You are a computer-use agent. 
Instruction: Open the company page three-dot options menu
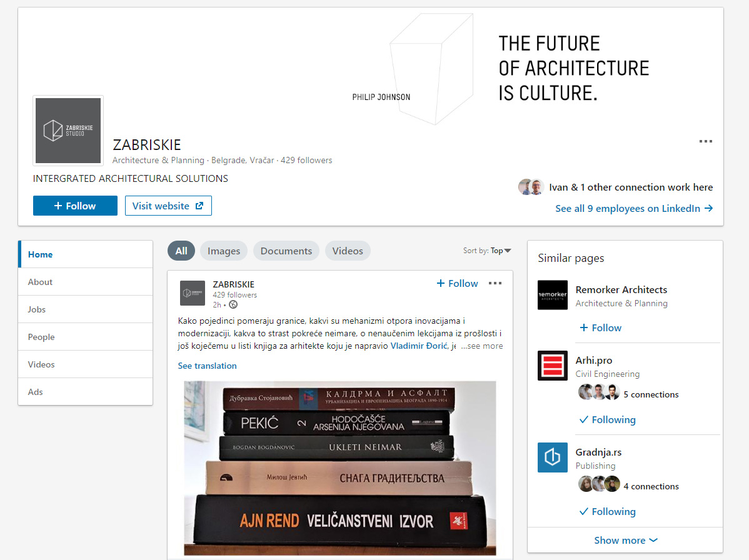(705, 142)
